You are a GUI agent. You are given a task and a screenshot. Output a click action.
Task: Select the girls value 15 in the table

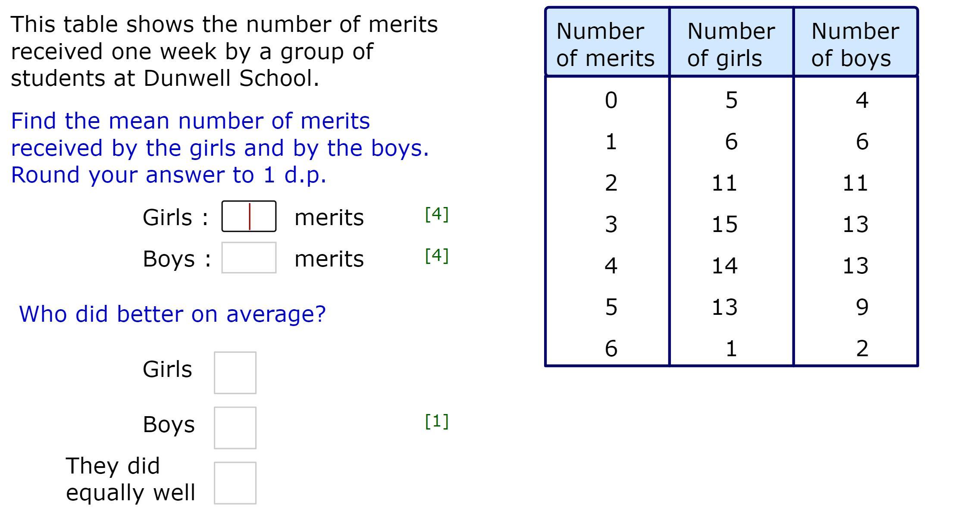point(724,224)
